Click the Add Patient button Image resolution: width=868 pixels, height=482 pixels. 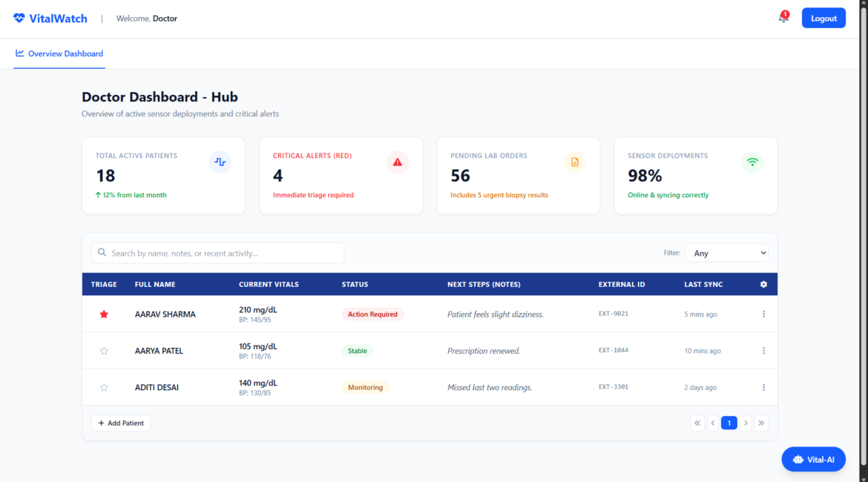pos(121,423)
